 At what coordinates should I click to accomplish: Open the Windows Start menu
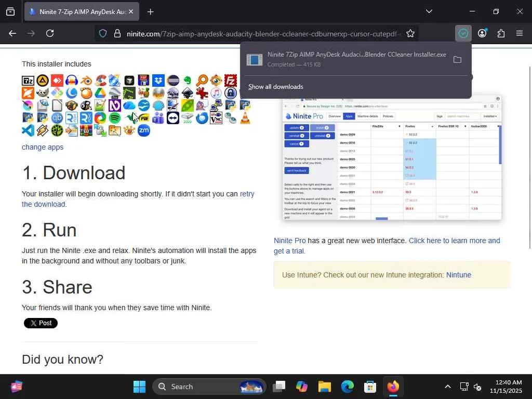[x=139, y=387]
